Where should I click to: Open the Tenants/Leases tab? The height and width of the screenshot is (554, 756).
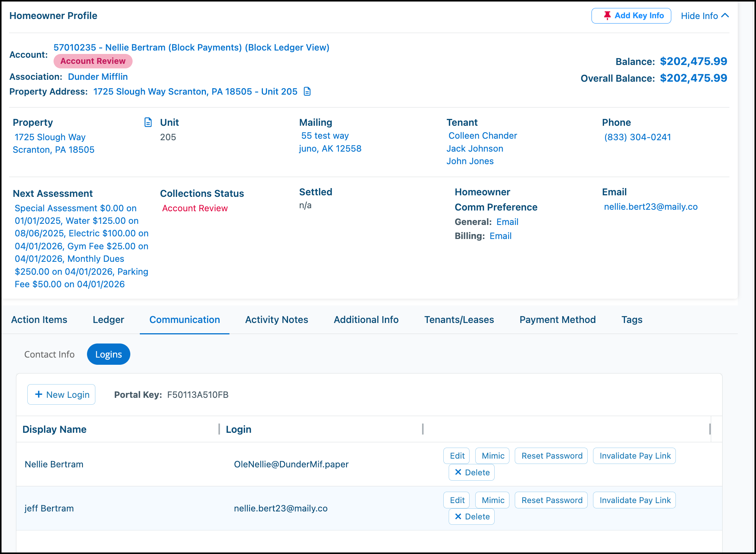pos(459,320)
